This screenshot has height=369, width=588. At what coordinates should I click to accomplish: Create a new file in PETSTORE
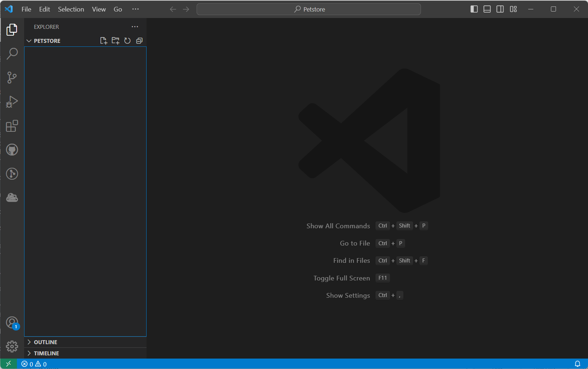point(104,41)
